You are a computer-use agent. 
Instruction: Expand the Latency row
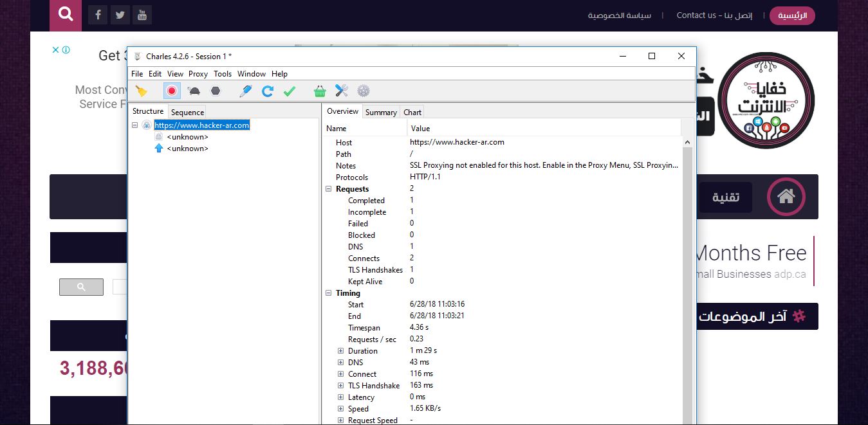coord(341,397)
